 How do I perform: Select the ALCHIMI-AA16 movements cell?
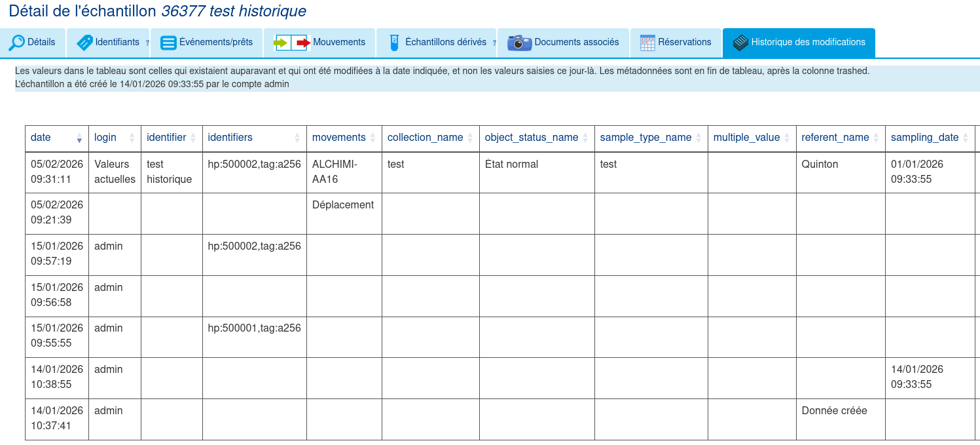coord(335,172)
